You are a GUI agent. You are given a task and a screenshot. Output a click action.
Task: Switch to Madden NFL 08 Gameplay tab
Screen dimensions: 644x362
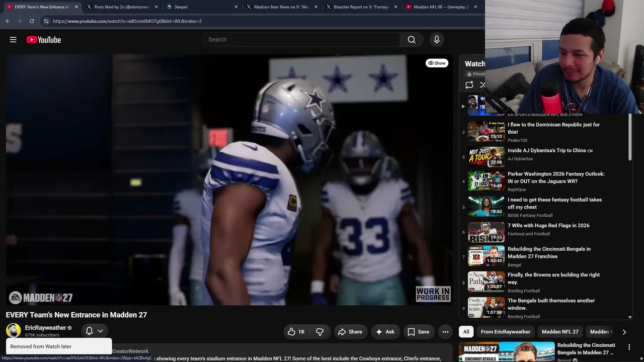coord(441,7)
